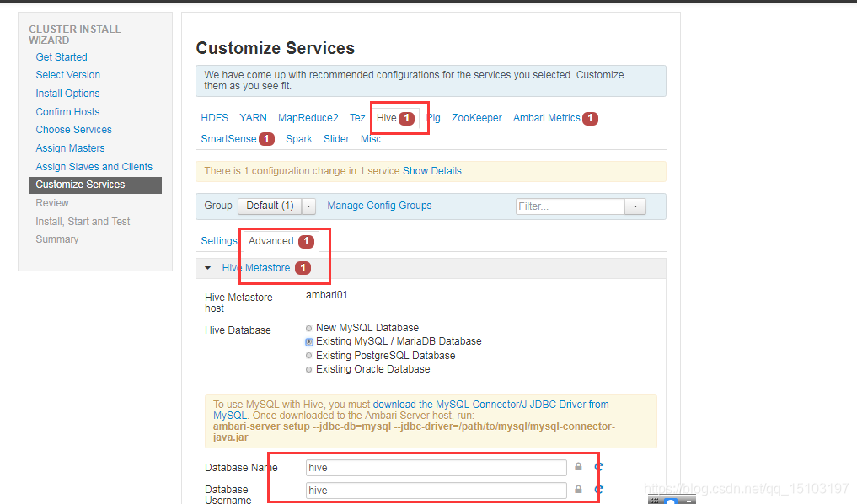Select Existing MySQL / MariaDB Database option
The image size is (857, 504).
[308, 341]
